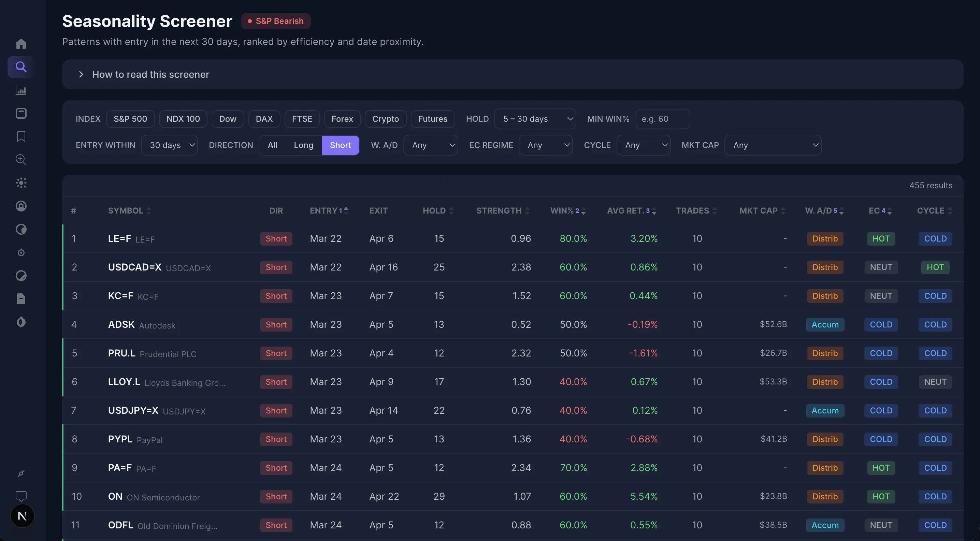Open the chat feedback bubble near the bottom
The width and height of the screenshot is (980, 541).
click(x=21, y=496)
